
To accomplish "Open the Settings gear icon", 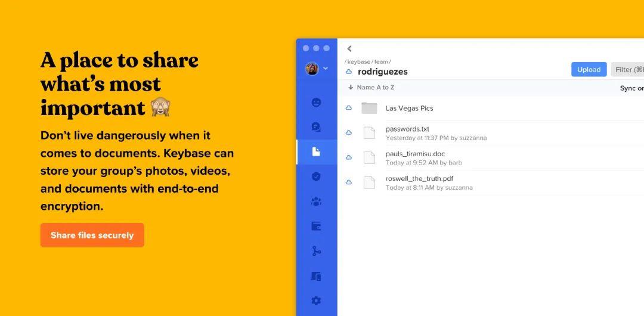I will pos(316,300).
